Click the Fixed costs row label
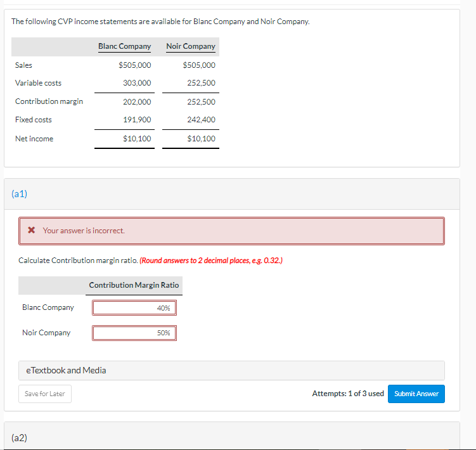Image resolution: width=476 pixels, height=450 pixels. [x=34, y=120]
